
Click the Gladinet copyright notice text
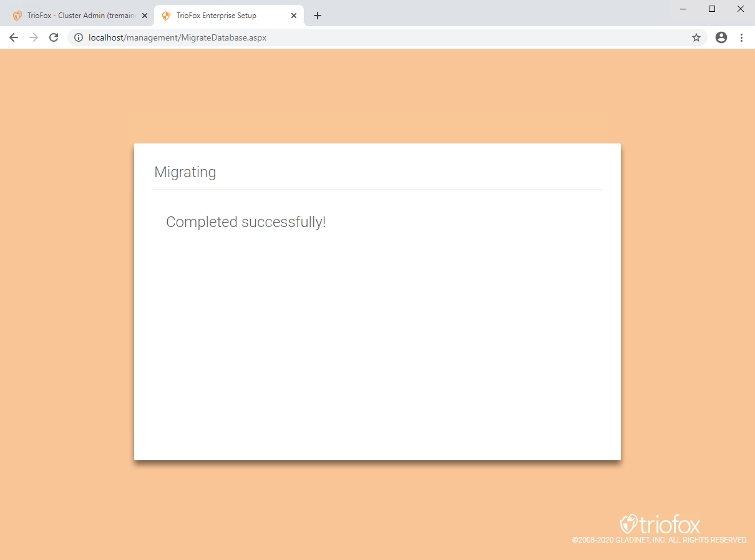click(x=660, y=540)
